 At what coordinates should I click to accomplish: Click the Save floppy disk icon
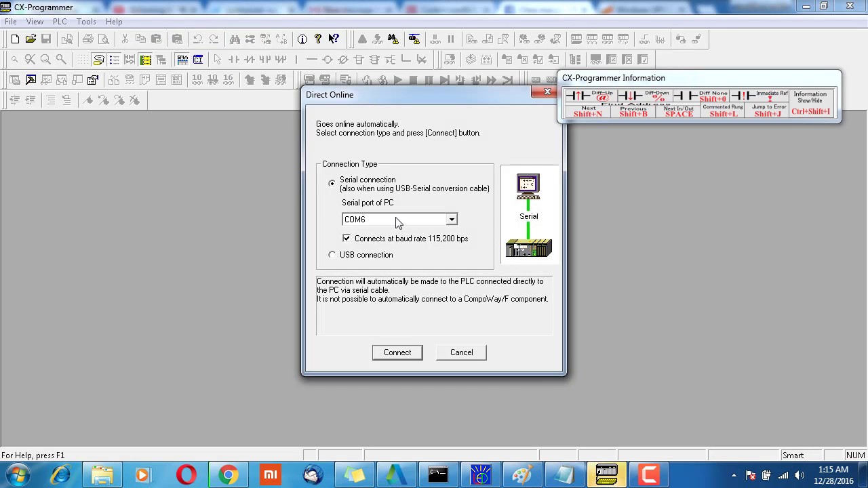46,39
